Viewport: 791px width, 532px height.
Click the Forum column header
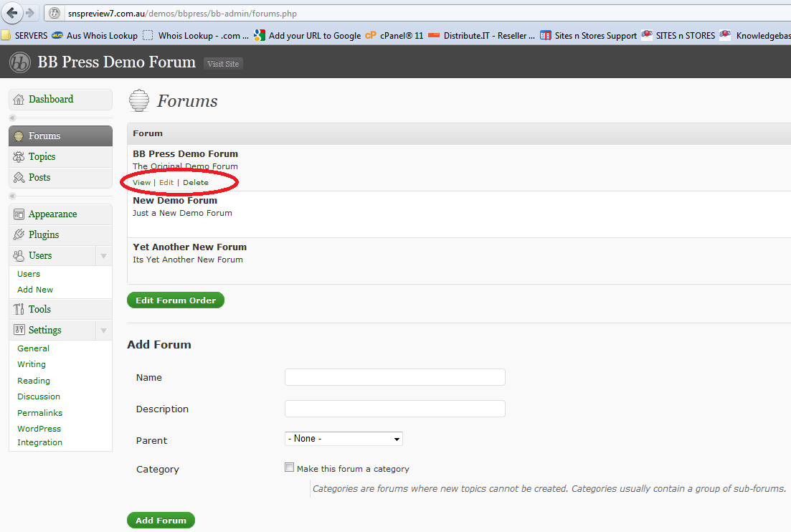pos(148,133)
